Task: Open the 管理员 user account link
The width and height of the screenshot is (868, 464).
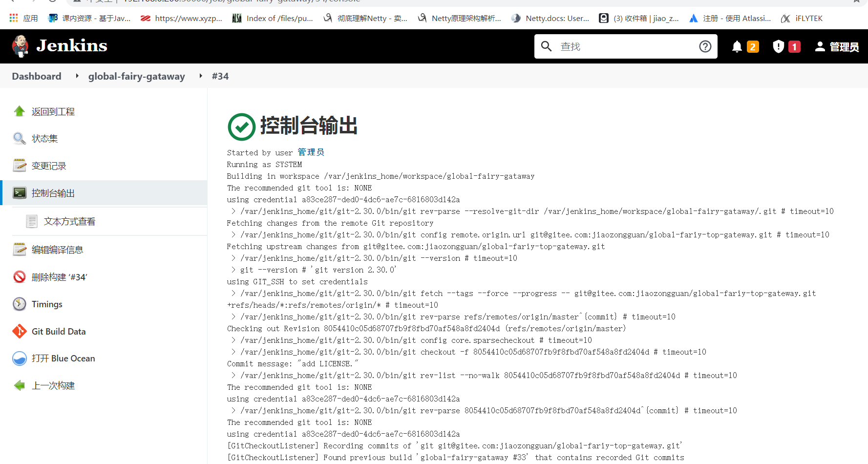Action: [844, 47]
